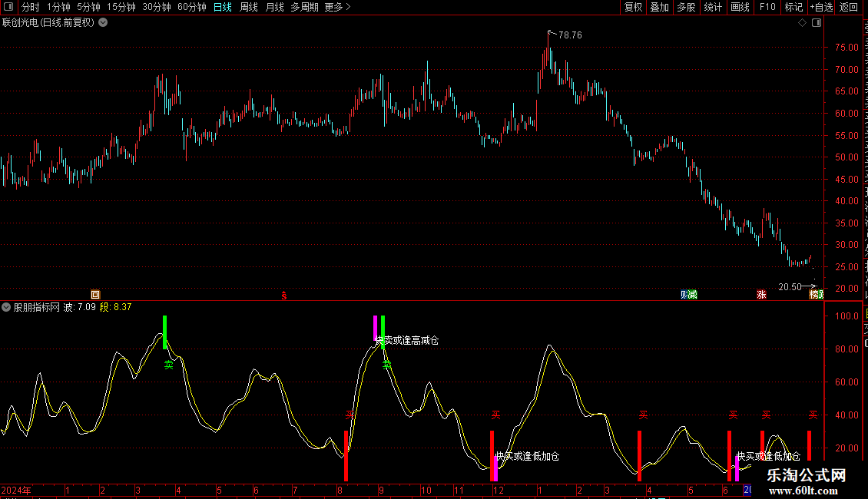Switch to 5分钟 period
Screen dimensions: 868x499
point(88,7)
